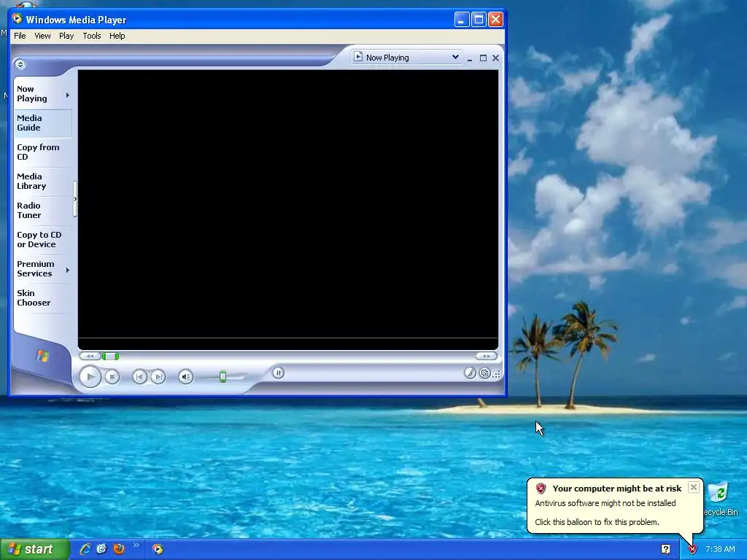
Task: Close the security alert balloon
Action: (694, 487)
